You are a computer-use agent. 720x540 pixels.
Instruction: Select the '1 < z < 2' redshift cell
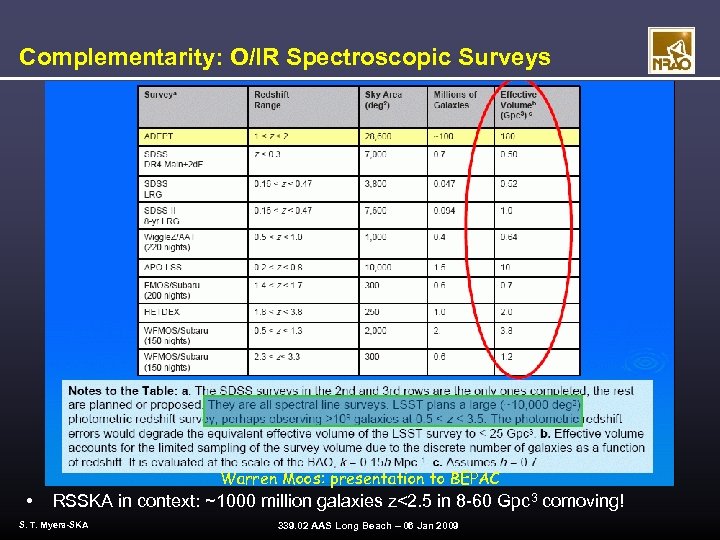303,137
